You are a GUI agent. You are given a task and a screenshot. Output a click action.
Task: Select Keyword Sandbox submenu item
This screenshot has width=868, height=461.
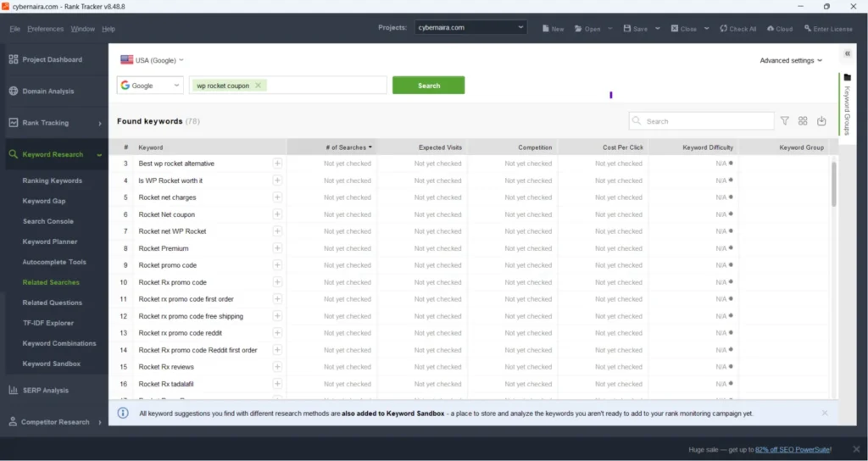52,364
